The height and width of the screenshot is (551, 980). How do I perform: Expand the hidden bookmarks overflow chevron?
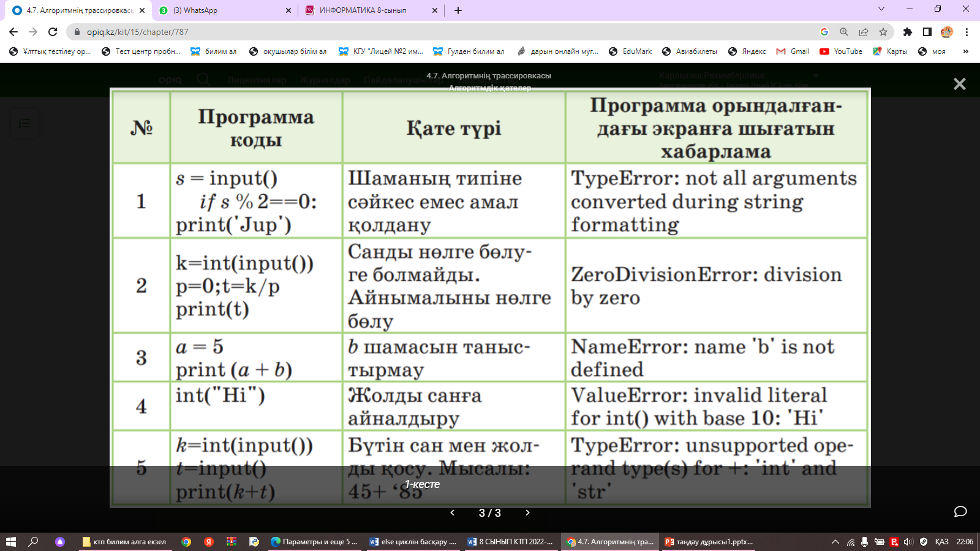[x=966, y=51]
